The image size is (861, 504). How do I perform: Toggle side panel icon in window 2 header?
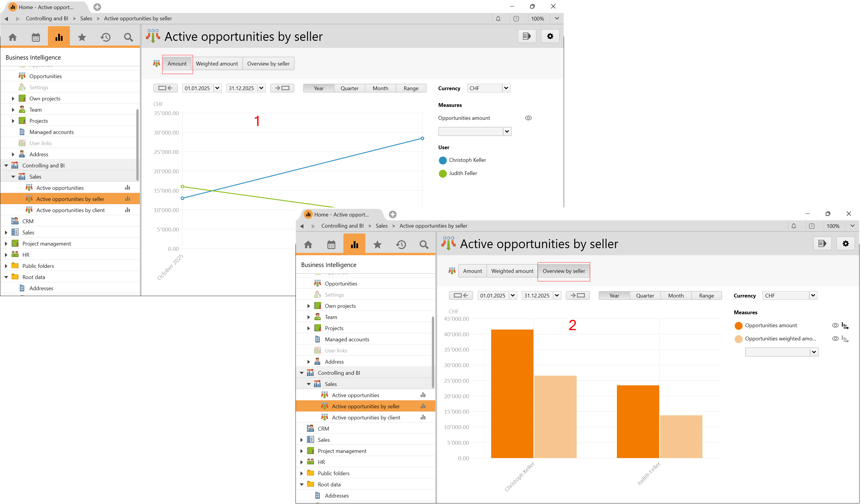(823, 243)
